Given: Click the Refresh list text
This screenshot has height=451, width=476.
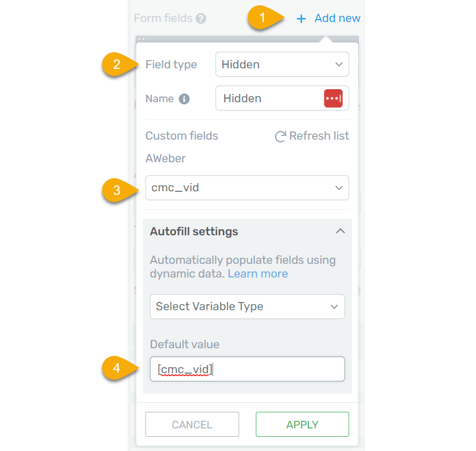Looking at the screenshot, I should click(319, 136).
